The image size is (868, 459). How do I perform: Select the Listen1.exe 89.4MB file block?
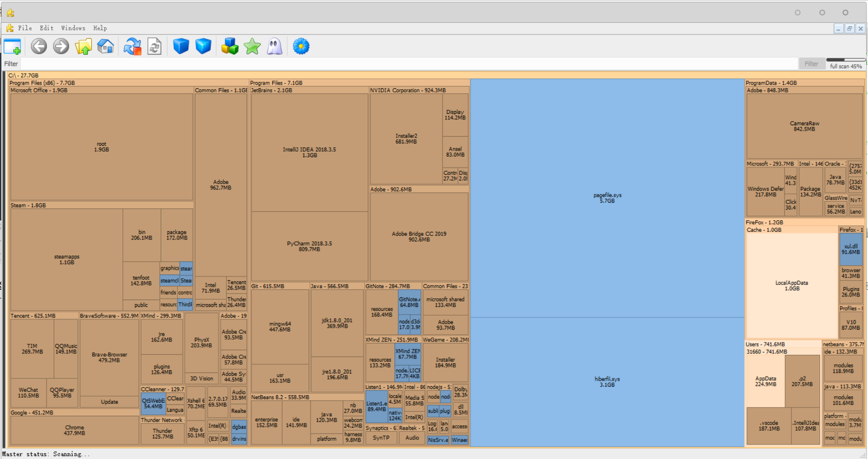376,406
